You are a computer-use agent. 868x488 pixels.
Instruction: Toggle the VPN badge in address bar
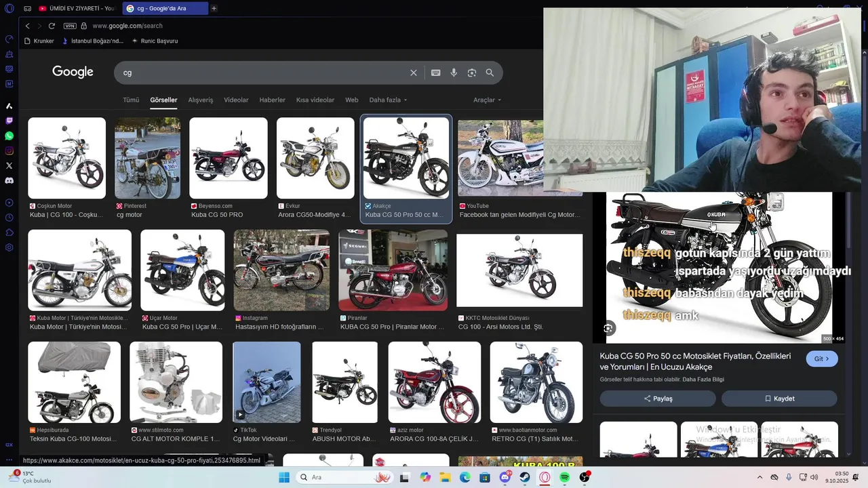point(70,26)
